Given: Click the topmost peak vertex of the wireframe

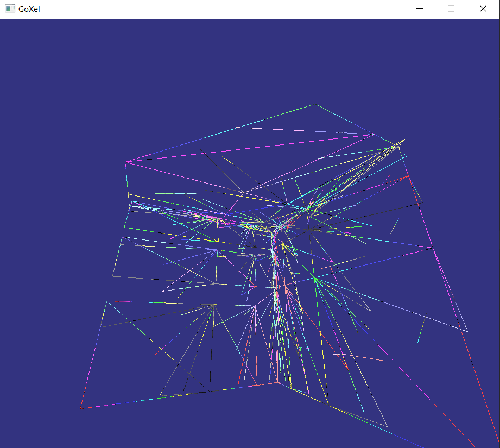Looking at the screenshot, I should [x=314, y=104].
